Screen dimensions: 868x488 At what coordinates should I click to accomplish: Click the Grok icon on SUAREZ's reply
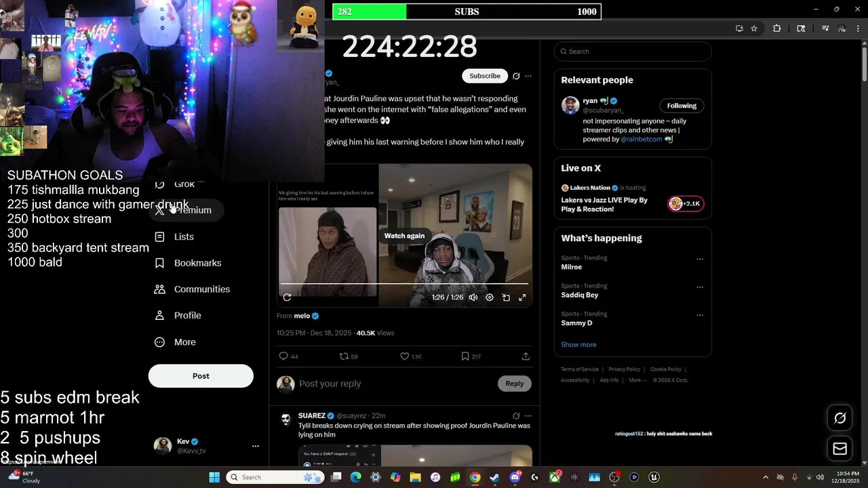tap(516, 415)
